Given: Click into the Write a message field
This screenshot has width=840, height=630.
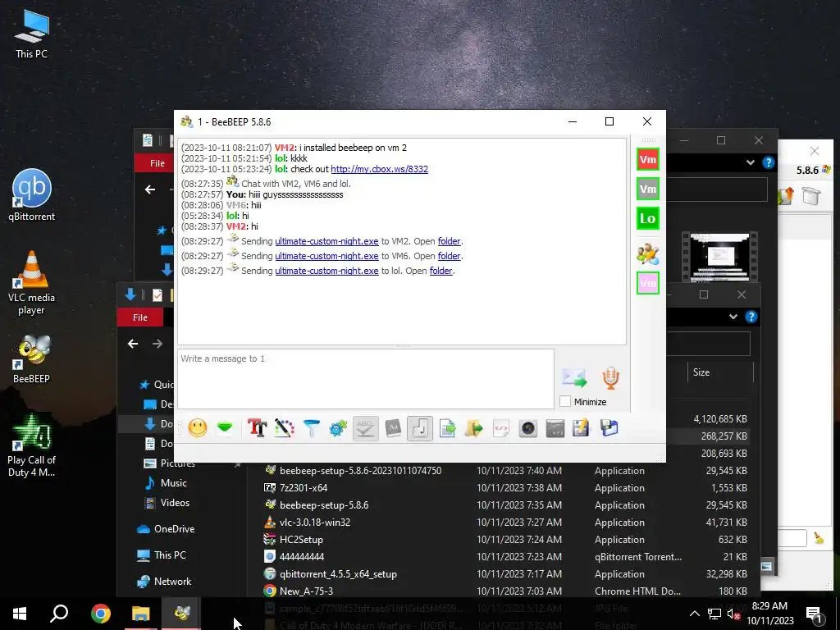Looking at the screenshot, I should click(x=365, y=379).
